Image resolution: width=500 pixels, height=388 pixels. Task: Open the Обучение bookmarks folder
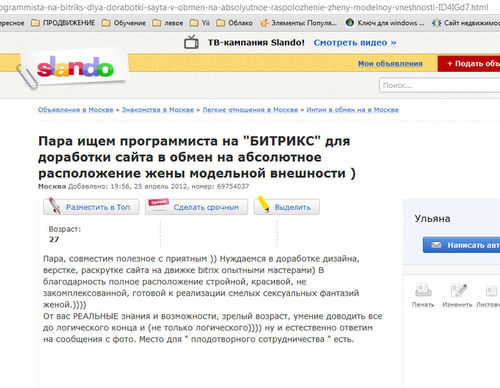click(x=124, y=23)
